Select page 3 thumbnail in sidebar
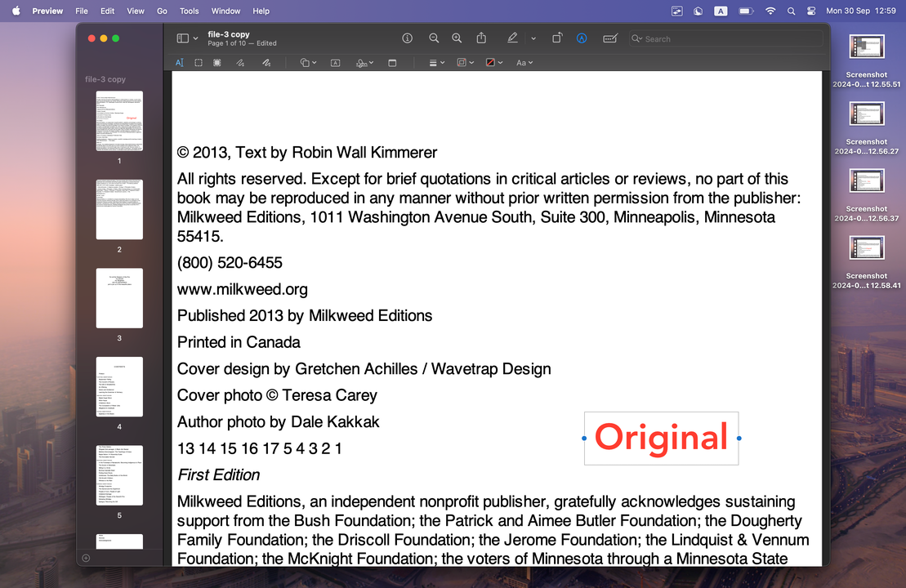This screenshot has width=906, height=588. 119,298
